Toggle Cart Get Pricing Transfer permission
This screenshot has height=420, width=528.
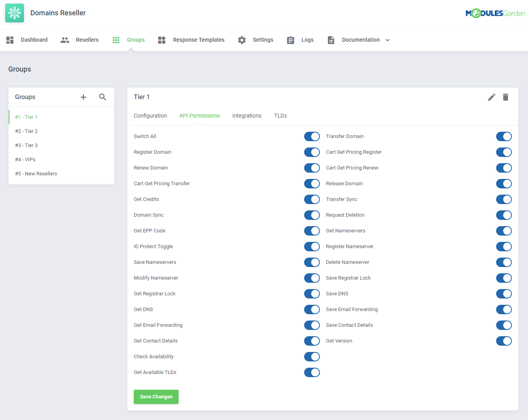(x=312, y=184)
